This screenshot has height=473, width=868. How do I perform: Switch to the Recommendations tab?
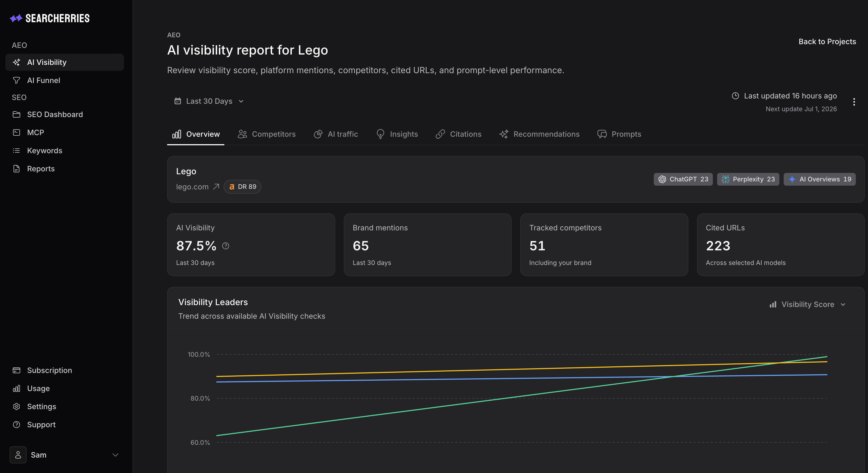coord(539,134)
